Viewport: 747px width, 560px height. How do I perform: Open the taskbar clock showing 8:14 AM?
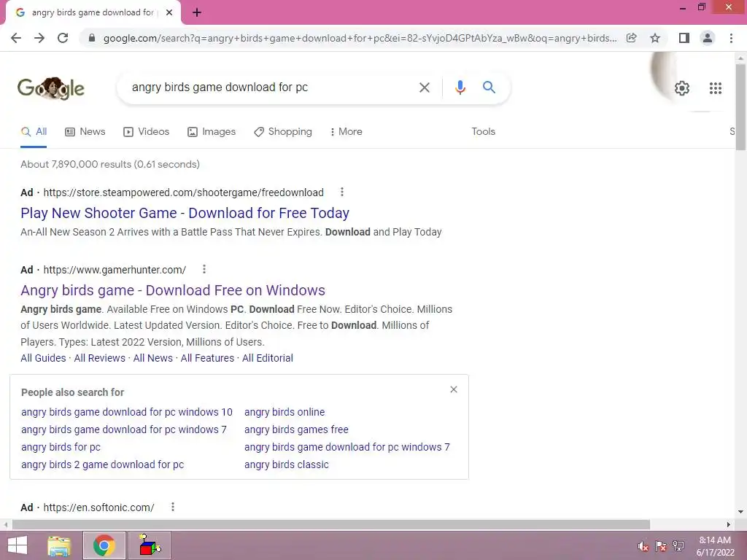715,546
